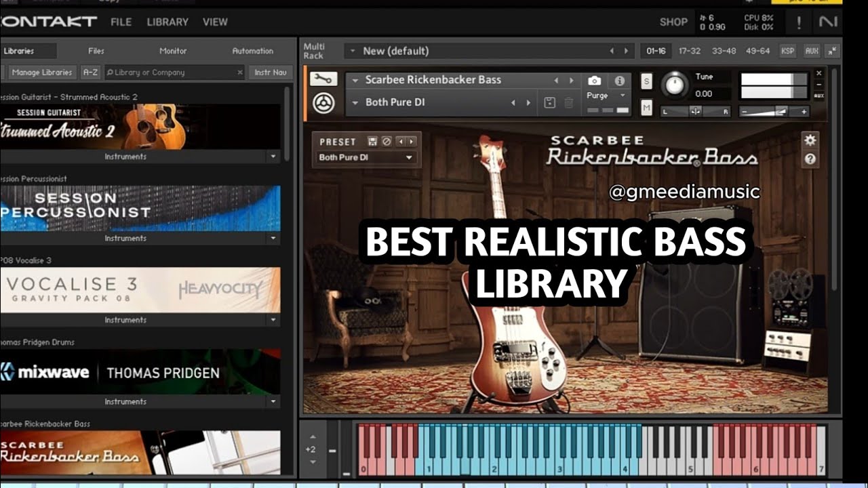
Task: Toggle the Instr Nav pane
Action: coord(271,73)
